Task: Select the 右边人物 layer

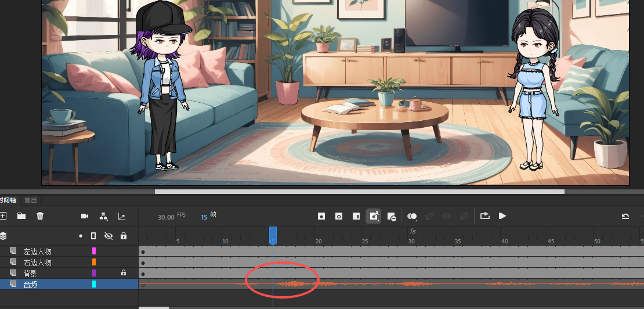Action: pos(38,263)
